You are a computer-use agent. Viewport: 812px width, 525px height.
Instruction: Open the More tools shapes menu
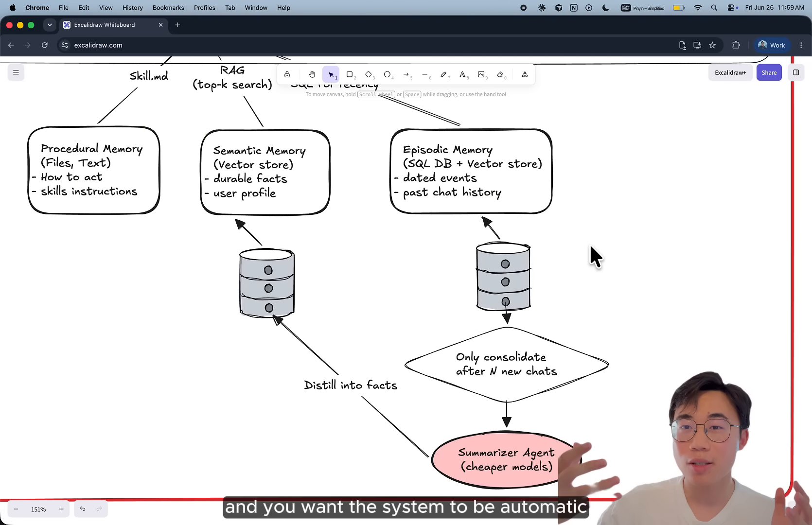click(525, 74)
